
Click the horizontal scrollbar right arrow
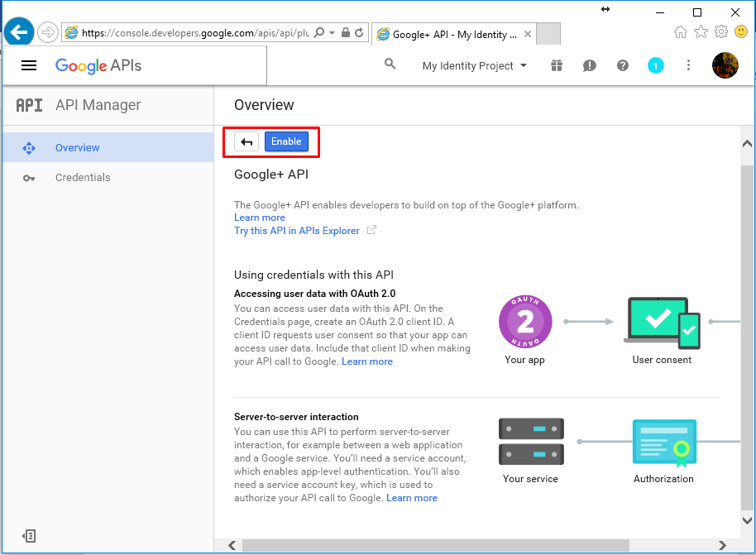(722, 545)
